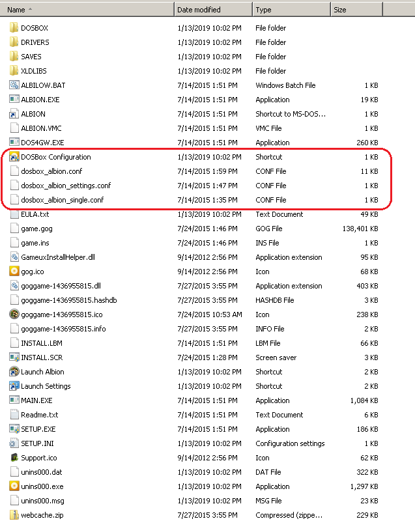Click the INSTALL.SCR screen saver icon

click(14, 357)
